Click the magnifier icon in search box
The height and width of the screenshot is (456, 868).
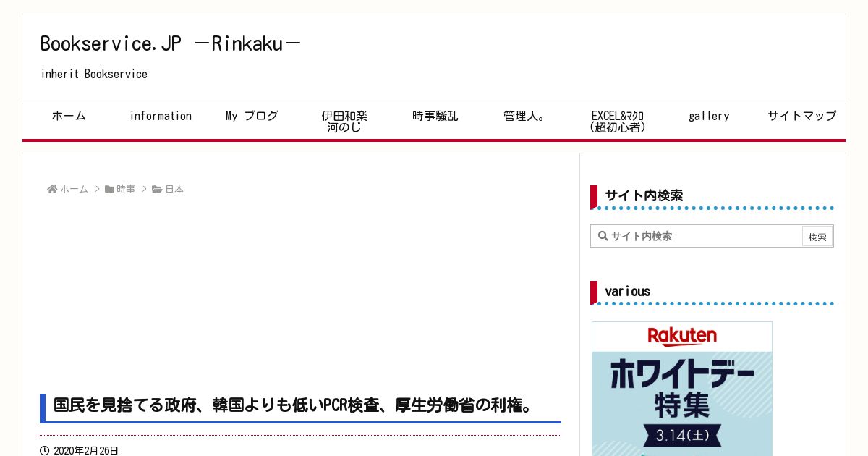tap(603, 236)
